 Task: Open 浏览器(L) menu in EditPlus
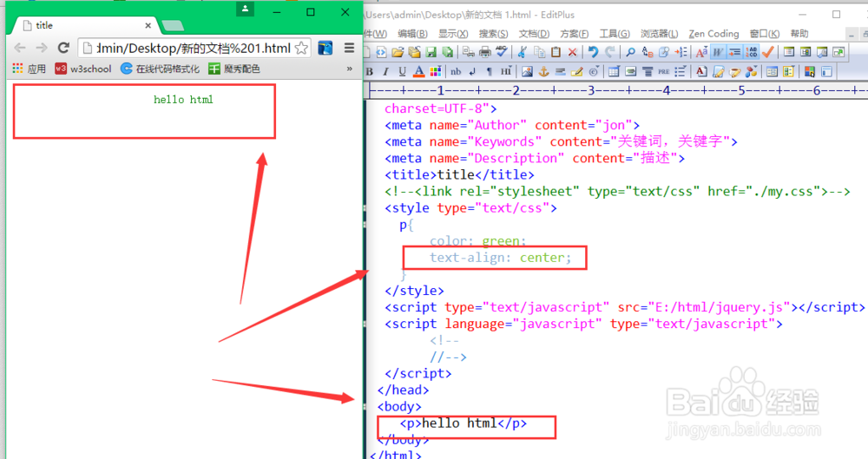coord(660,34)
